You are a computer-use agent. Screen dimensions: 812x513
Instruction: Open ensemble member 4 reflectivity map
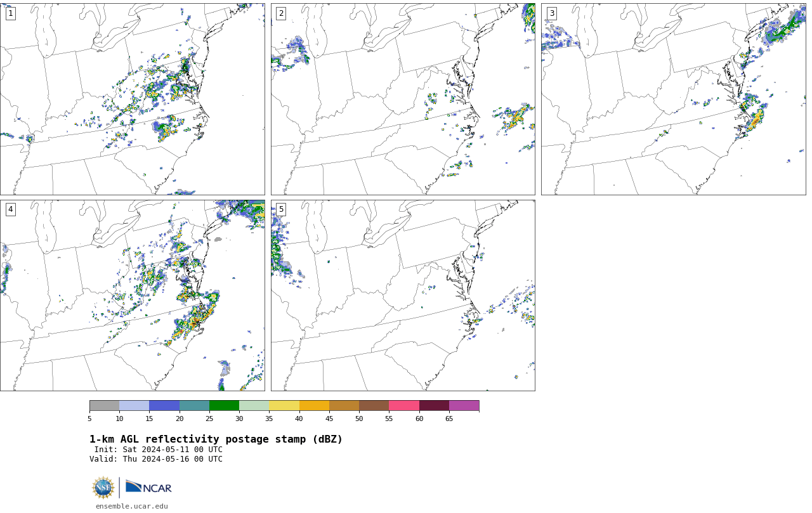pyautogui.click(x=133, y=295)
